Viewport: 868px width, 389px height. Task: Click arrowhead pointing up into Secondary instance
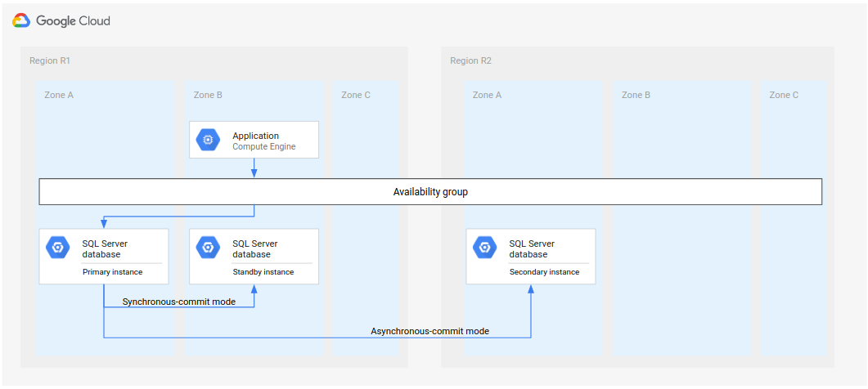click(x=531, y=289)
